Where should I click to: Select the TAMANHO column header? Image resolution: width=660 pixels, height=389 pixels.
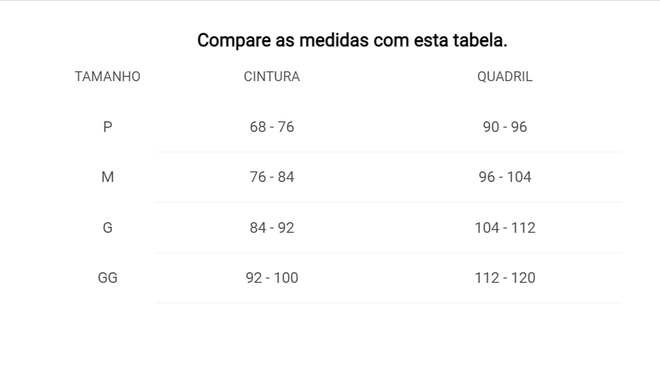(x=107, y=77)
